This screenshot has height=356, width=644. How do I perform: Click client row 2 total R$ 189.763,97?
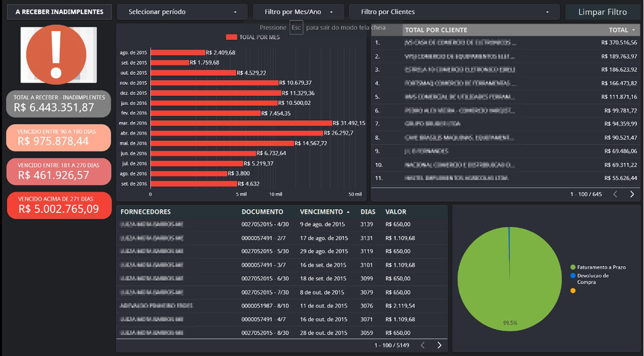[x=619, y=56]
